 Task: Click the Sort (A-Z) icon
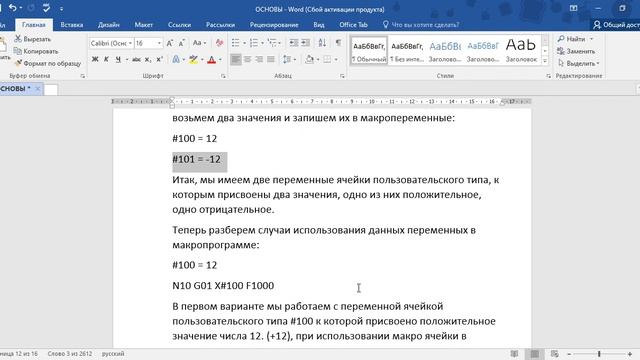tap(322, 43)
